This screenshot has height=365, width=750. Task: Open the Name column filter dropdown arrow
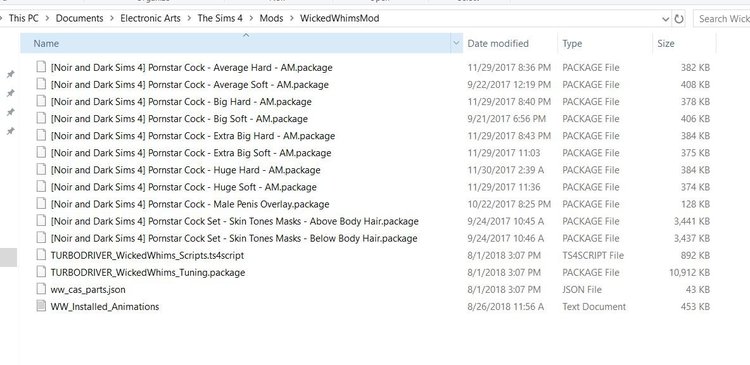pos(456,44)
